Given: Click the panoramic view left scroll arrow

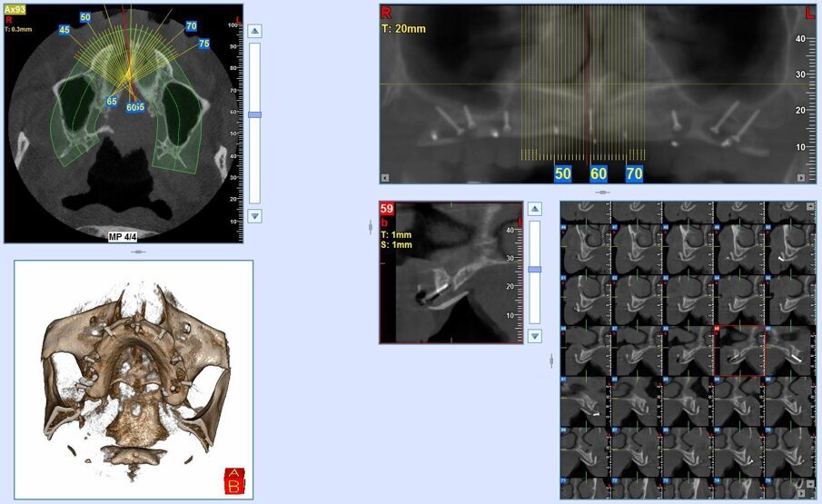Looking at the screenshot, I should (385, 178).
